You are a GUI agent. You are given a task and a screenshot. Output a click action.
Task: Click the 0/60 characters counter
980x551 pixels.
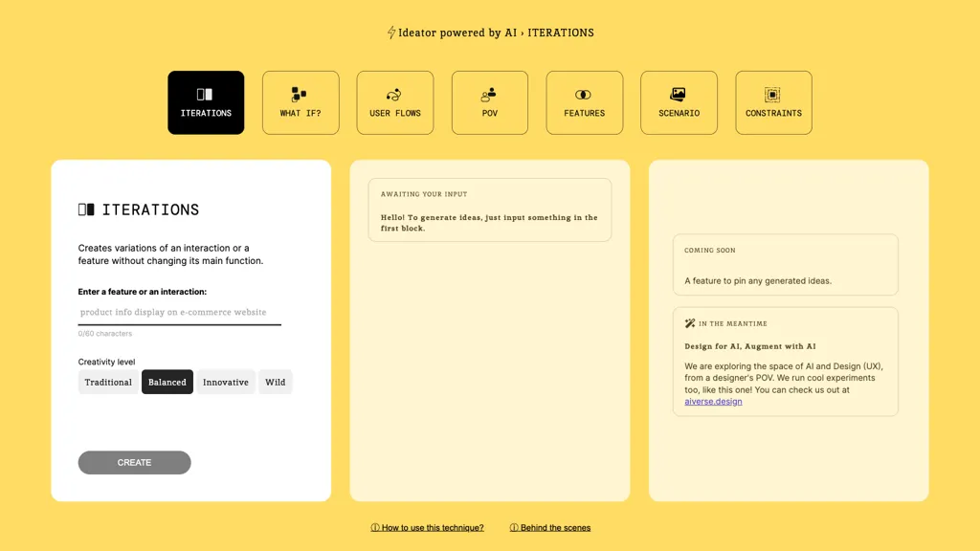(104, 333)
